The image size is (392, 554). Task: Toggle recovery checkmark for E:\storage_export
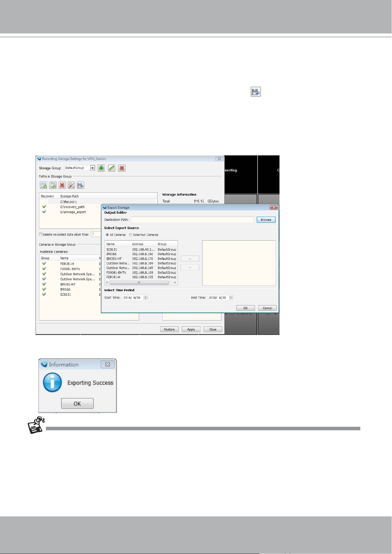point(44,212)
